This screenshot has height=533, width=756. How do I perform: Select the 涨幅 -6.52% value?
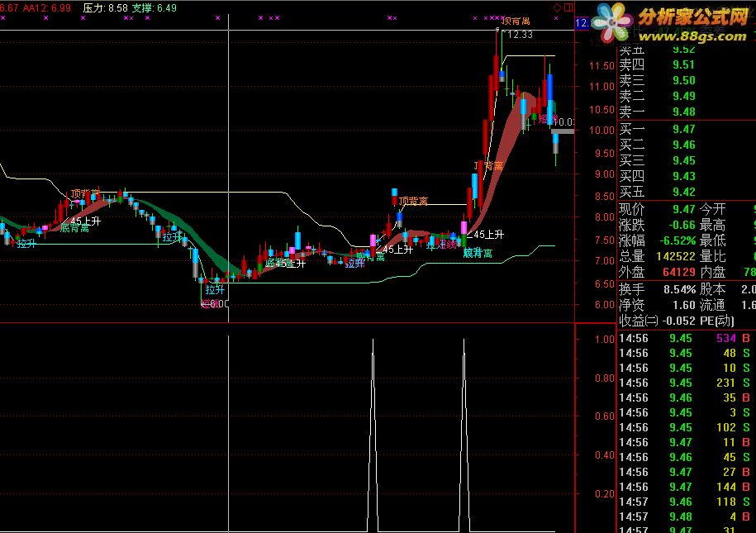pyautogui.click(x=678, y=240)
